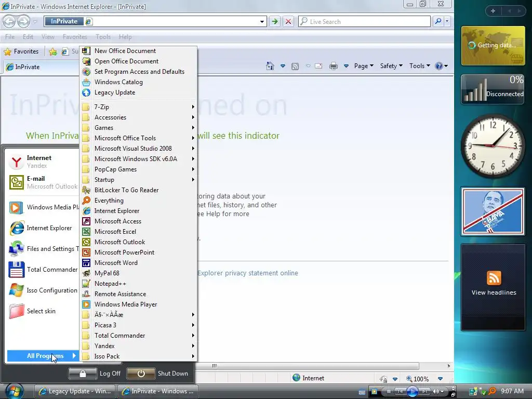This screenshot has height=399, width=532.
Task: Expand the Startup folder
Action: tap(138, 180)
